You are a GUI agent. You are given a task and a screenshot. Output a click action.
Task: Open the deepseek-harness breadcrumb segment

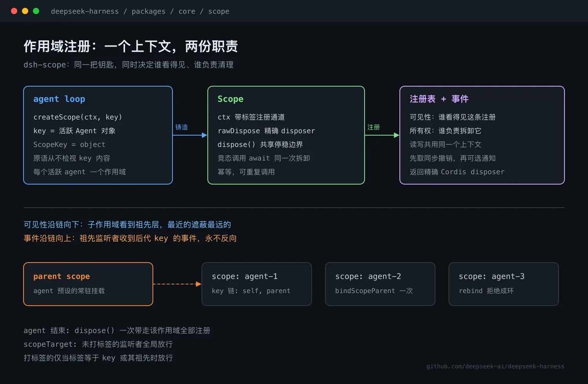click(85, 11)
